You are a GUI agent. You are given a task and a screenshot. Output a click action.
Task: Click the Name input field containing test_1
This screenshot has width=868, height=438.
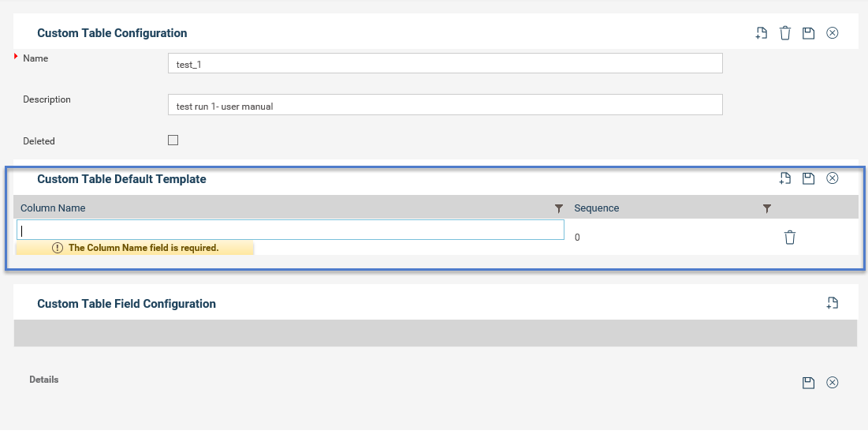tap(445, 64)
